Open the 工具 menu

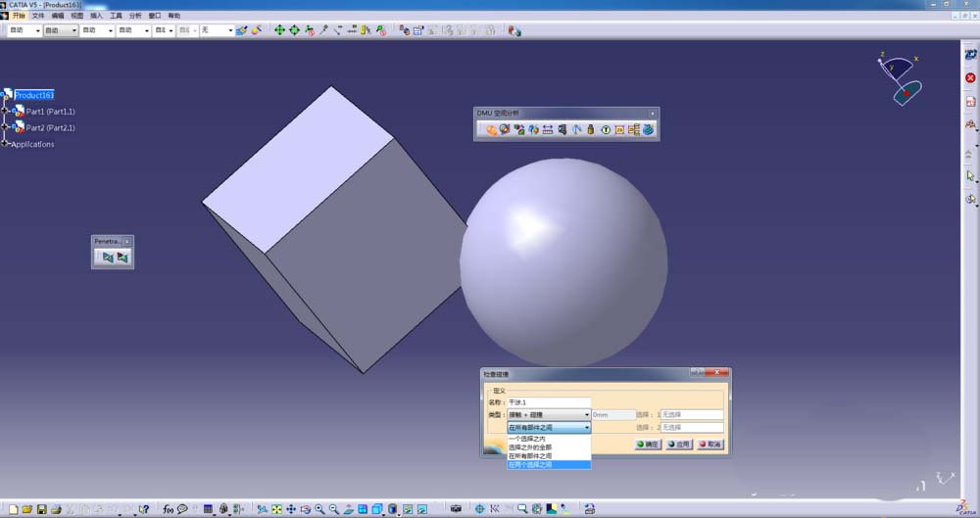click(116, 15)
